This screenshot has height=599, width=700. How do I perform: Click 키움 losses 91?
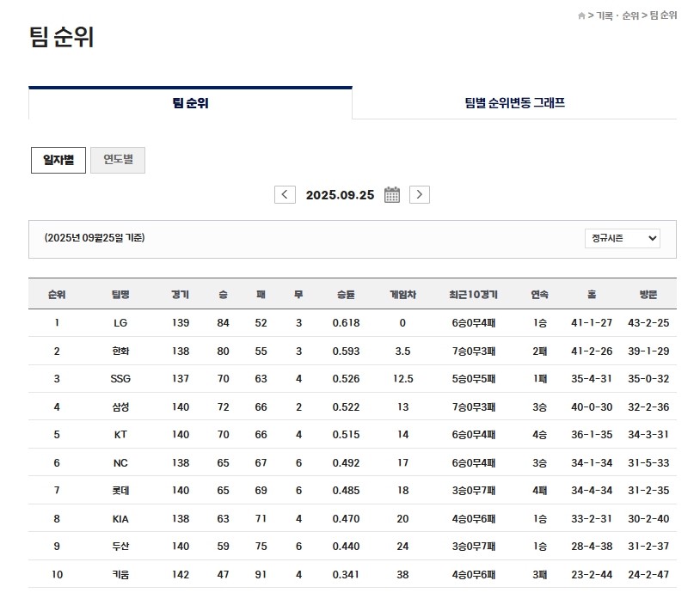pyautogui.click(x=261, y=574)
